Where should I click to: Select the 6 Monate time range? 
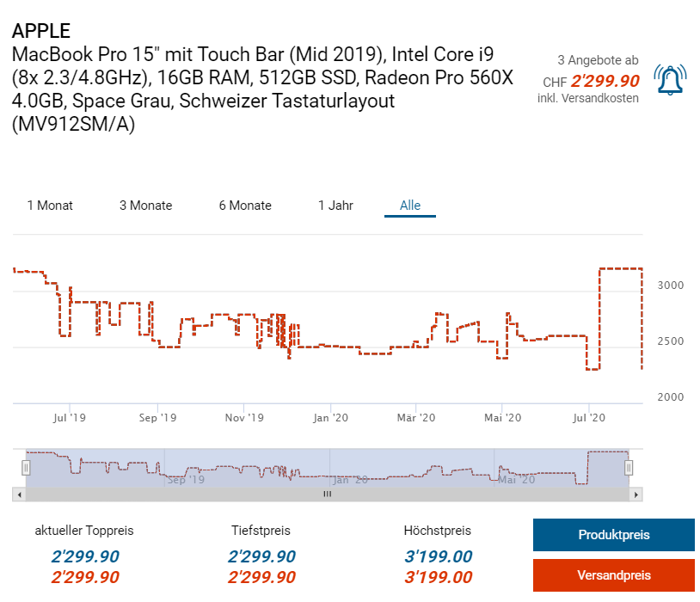(x=245, y=206)
